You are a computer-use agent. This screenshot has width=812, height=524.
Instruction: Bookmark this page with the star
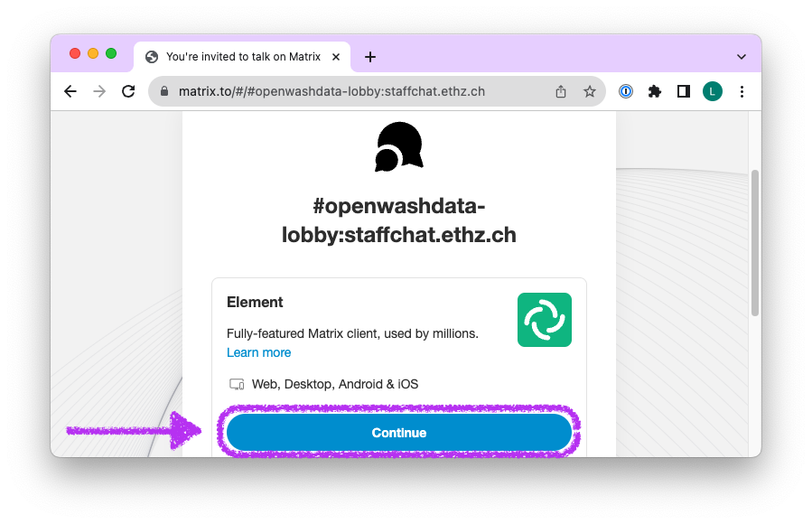[x=590, y=91]
